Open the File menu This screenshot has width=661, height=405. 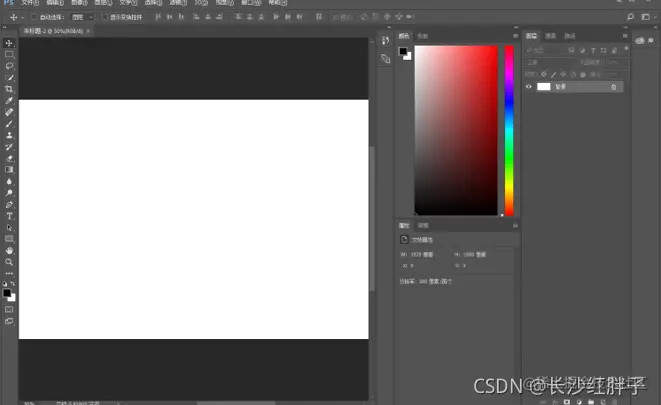click(x=30, y=3)
